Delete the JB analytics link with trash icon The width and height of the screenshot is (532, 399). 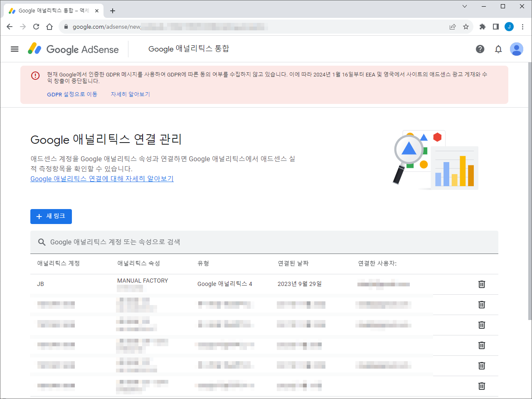(x=482, y=284)
